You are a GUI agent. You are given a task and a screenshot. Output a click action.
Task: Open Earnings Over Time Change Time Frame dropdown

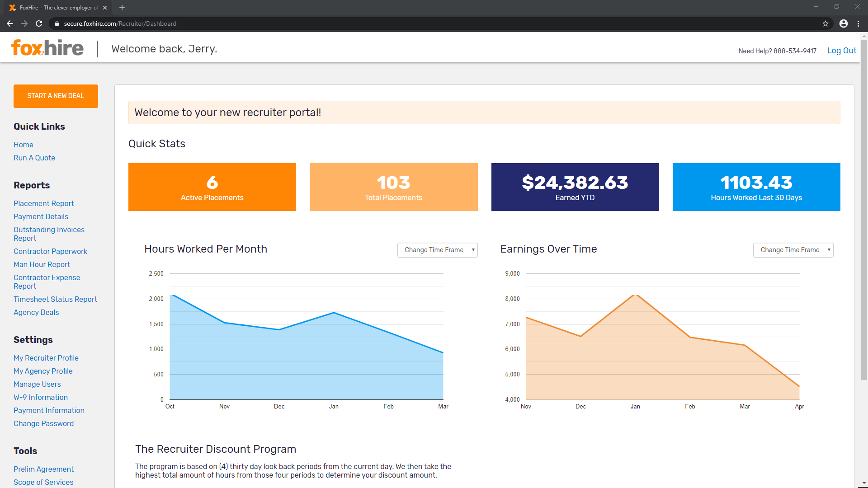pyautogui.click(x=793, y=250)
